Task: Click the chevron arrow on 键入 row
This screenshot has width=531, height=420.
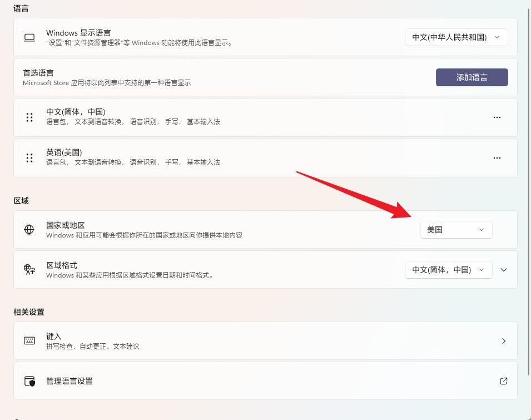Action: tap(504, 341)
